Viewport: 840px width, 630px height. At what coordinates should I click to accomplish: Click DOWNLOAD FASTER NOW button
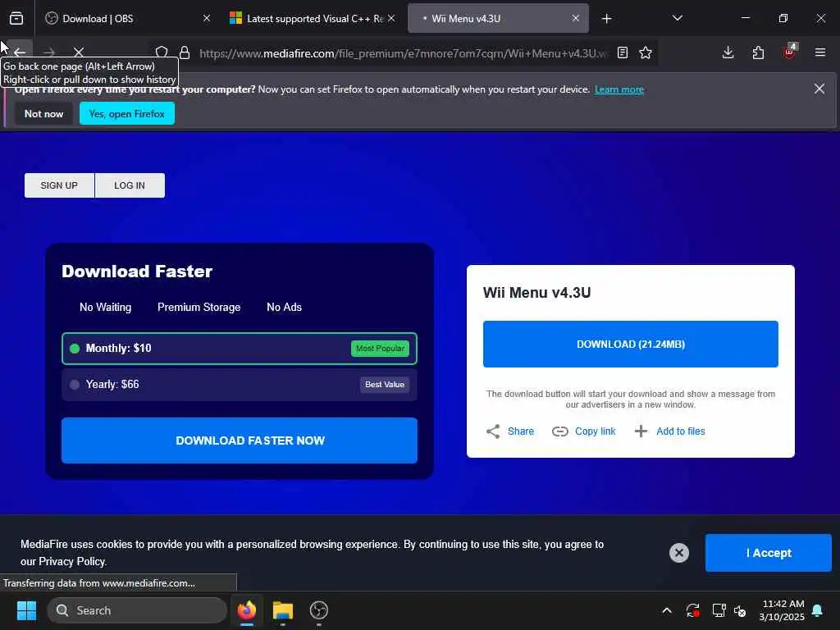click(240, 441)
